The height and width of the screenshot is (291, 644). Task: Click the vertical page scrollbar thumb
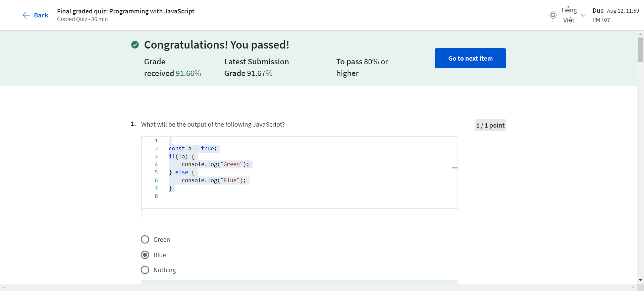pos(640,50)
